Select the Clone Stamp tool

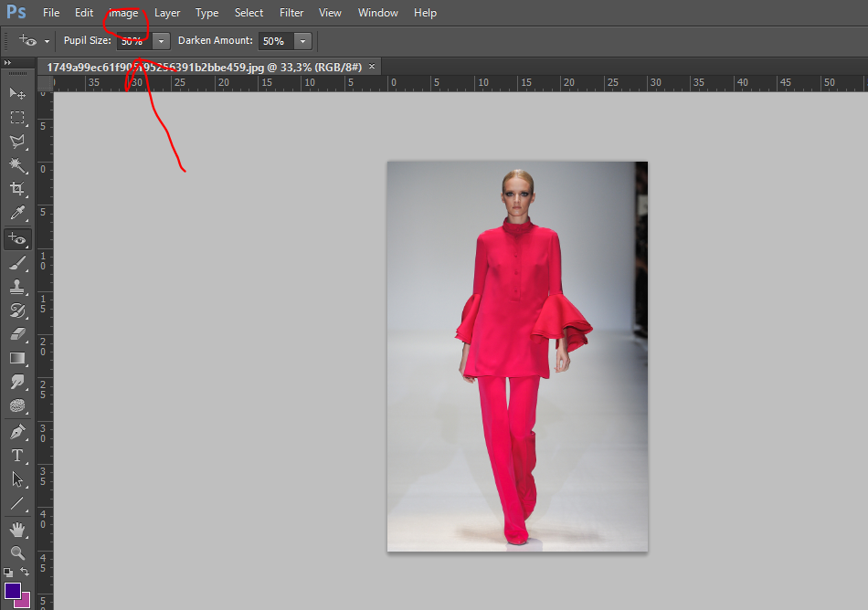pos(17,287)
